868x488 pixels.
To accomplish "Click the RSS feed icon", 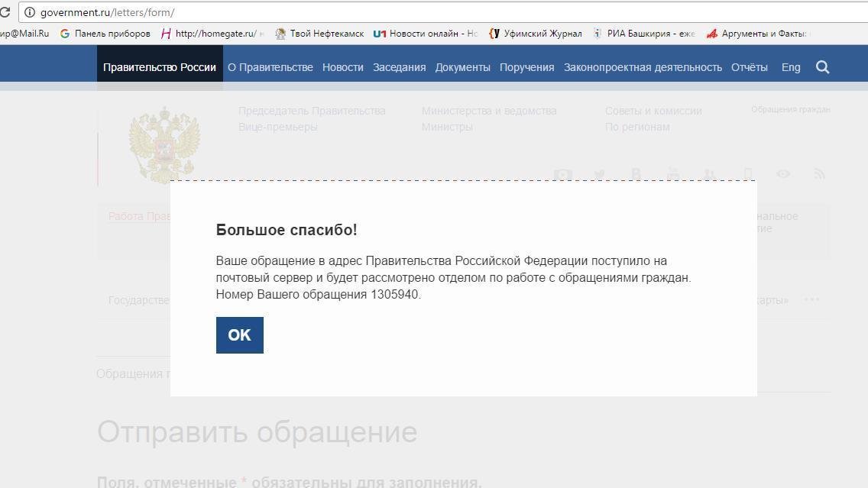I will tap(819, 174).
